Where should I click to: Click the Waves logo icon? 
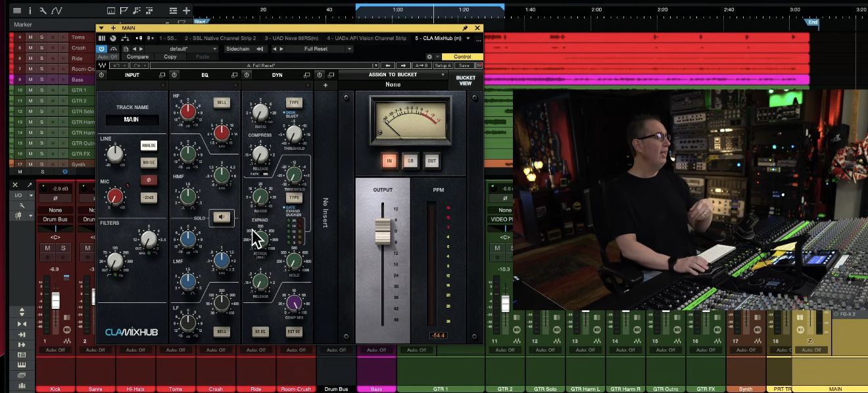pyautogui.click(x=102, y=66)
